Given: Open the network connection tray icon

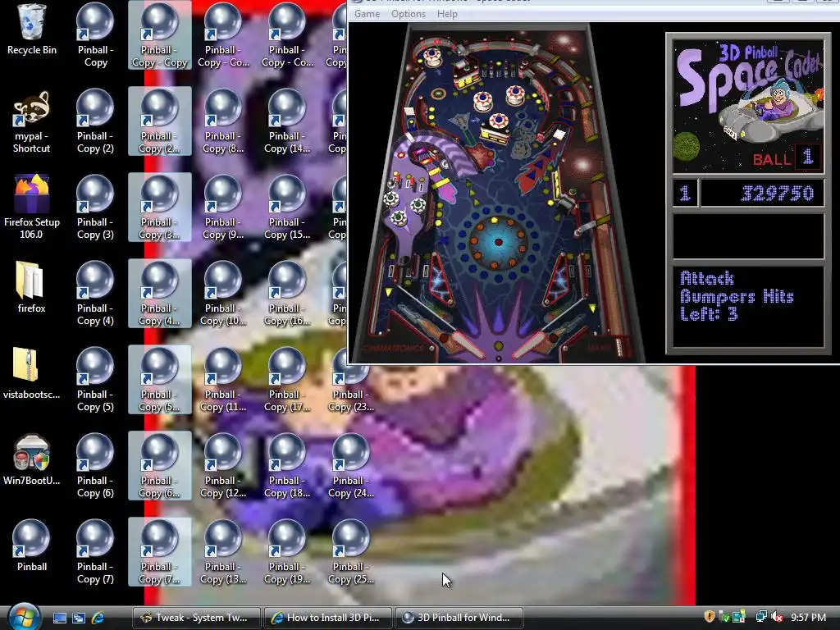Looking at the screenshot, I should point(760,617).
